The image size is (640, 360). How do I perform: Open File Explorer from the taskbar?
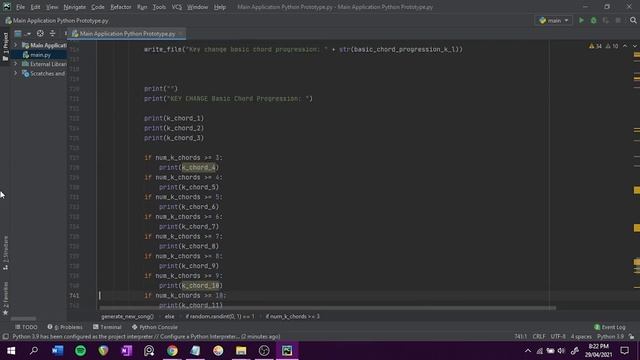[241, 351]
